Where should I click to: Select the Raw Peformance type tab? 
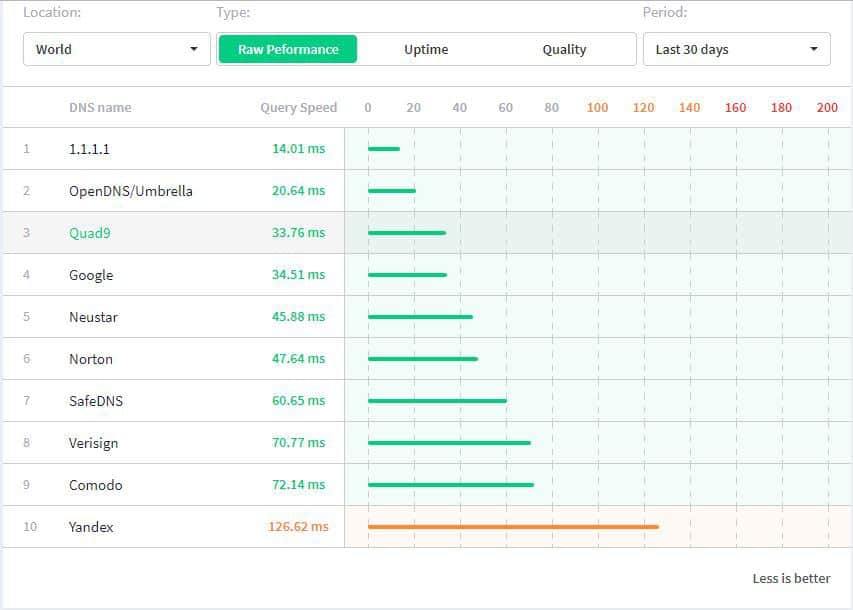(288, 49)
